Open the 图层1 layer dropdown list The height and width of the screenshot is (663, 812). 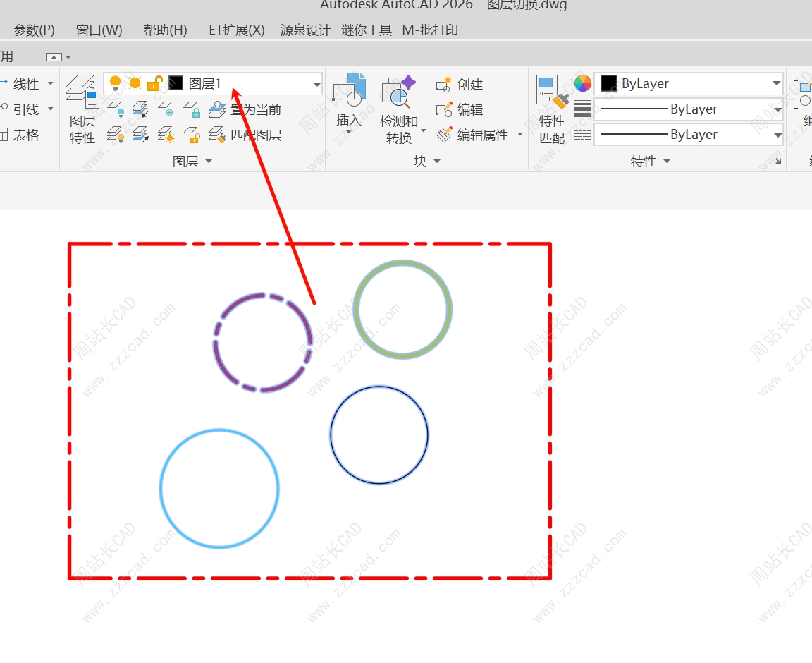point(316,84)
